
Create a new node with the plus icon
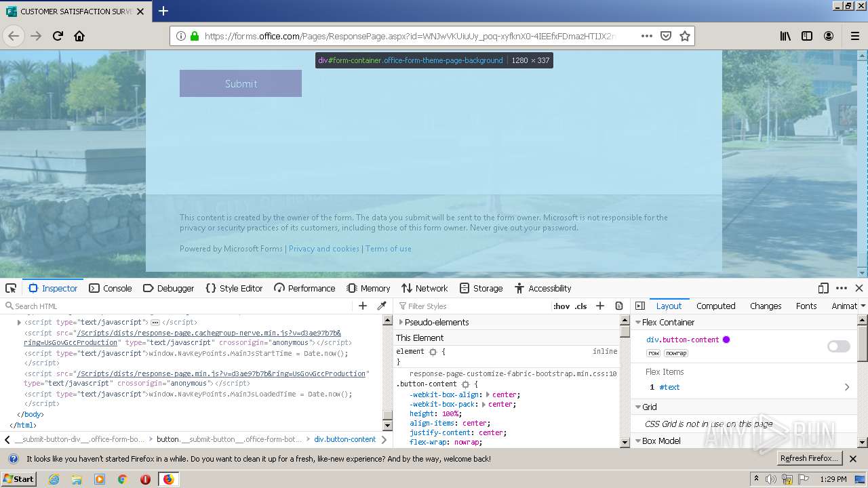point(363,306)
